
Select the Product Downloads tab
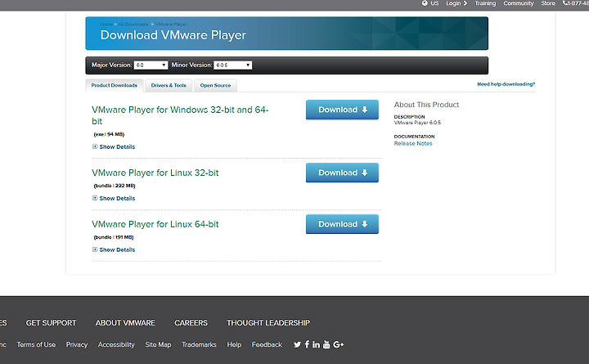click(x=115, y=85)
